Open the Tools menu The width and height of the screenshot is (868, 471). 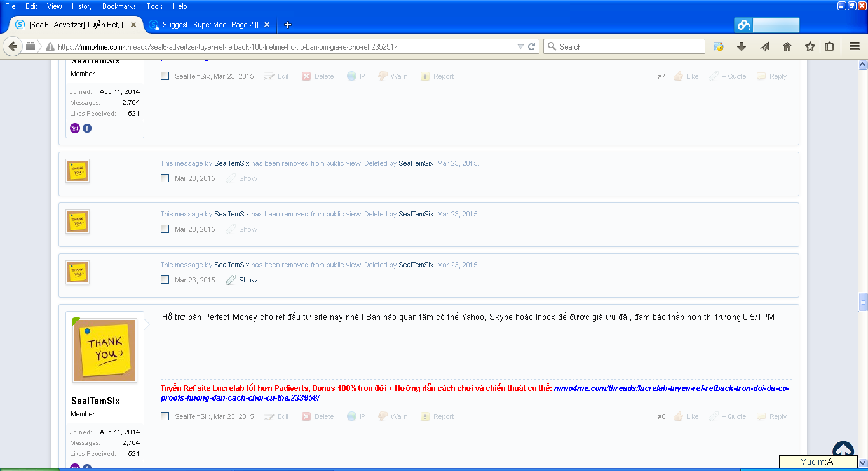click(x=154, y=6)
